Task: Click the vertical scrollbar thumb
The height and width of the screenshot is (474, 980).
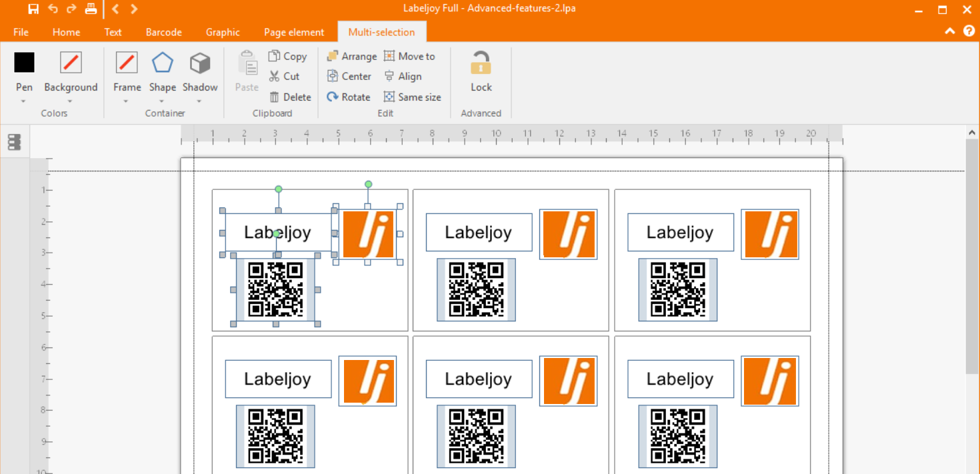Action: (x=972, y=257)
